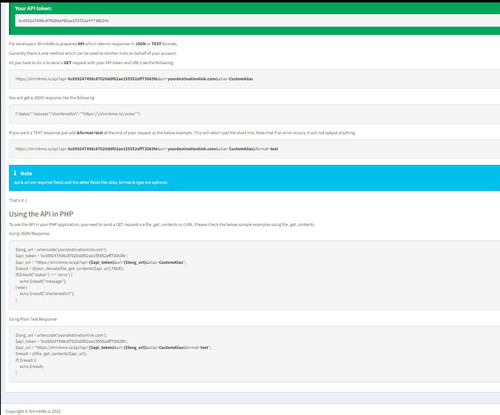Click the info icon beside Note
This screenshot has width=500, height=415.
15,173
